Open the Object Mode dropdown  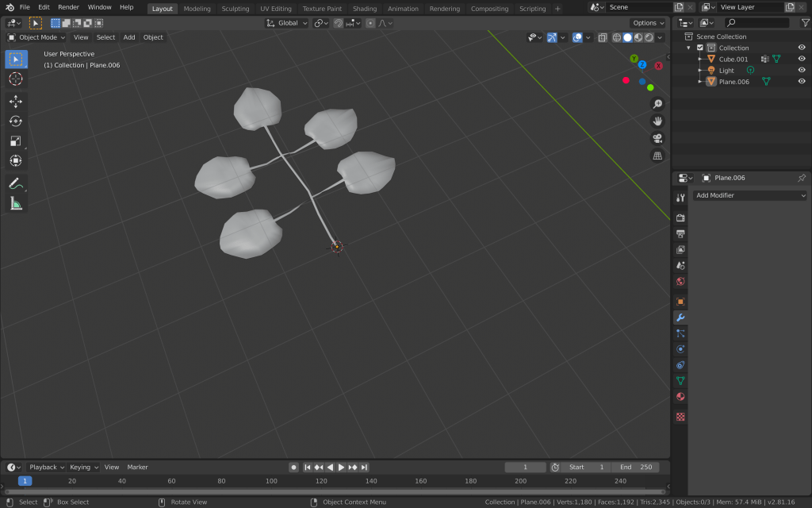pyautogui.click(x=37, y=37)
